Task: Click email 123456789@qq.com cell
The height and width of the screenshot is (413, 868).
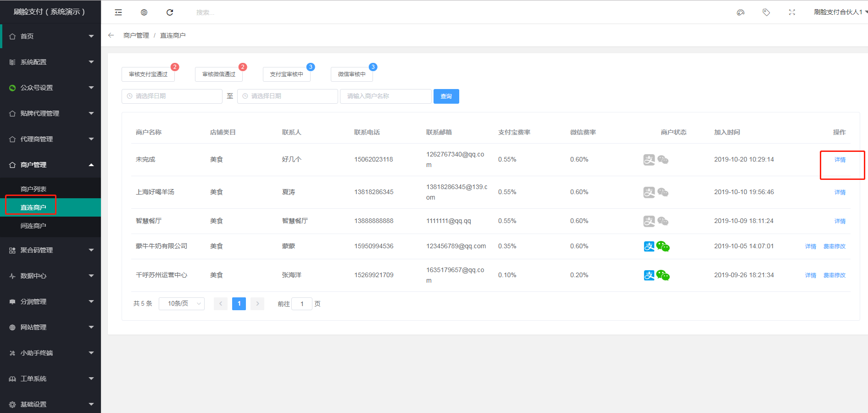Action: pyautogui.click(x=456, y=246)
